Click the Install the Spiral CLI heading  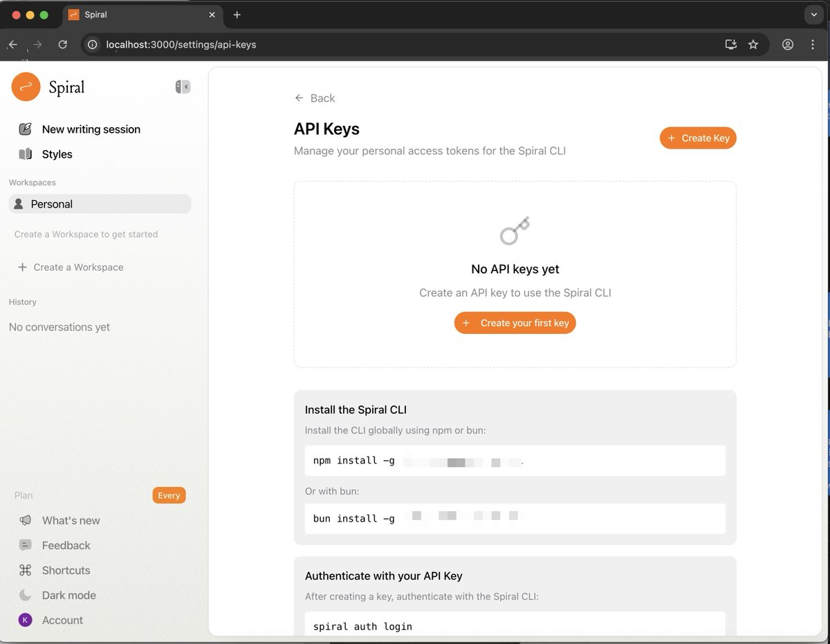point(356,410)
